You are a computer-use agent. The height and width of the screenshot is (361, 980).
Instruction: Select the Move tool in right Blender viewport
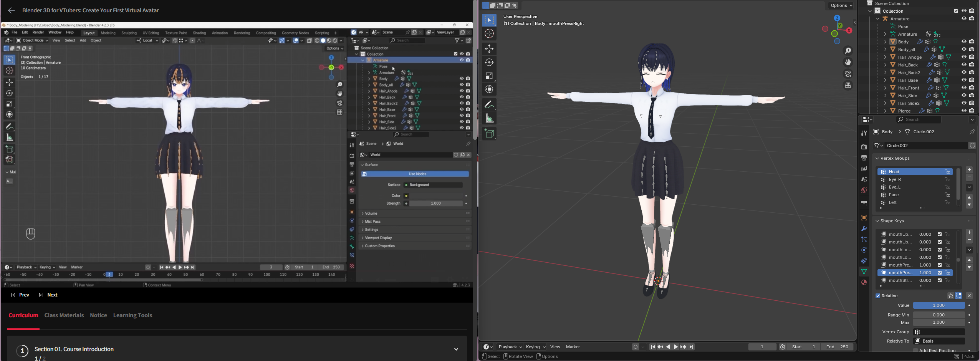click(x=489, y=49)
